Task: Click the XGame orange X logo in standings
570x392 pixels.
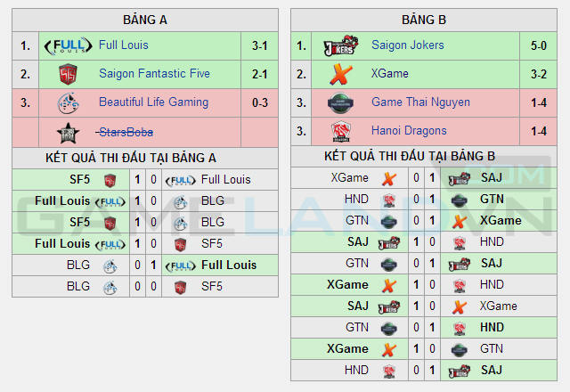Action: pos(341,75)
